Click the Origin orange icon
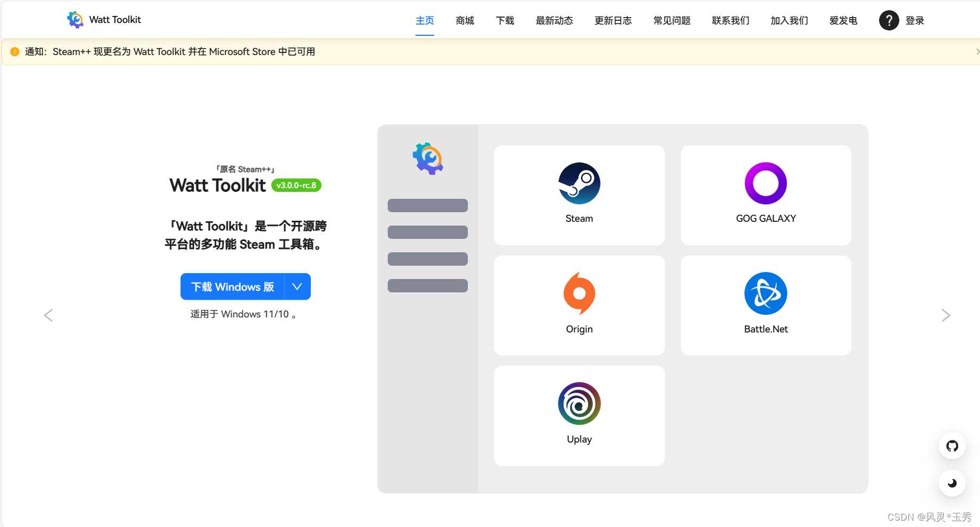 (x=579, y=293)
